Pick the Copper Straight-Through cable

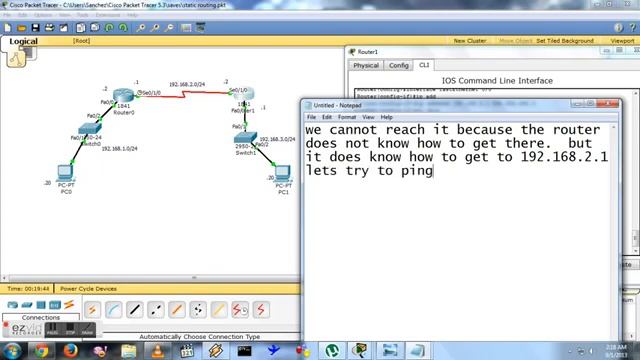pos(135,310)
